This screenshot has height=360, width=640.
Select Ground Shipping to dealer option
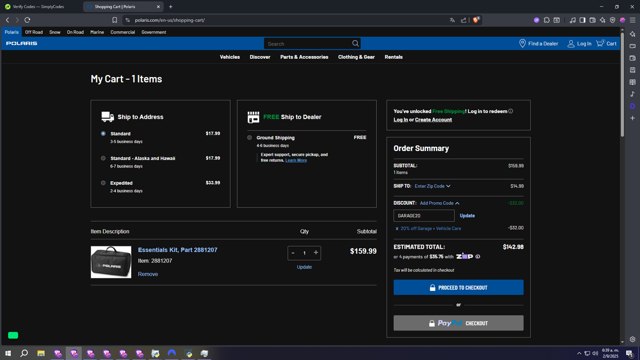tap(249, 138)
